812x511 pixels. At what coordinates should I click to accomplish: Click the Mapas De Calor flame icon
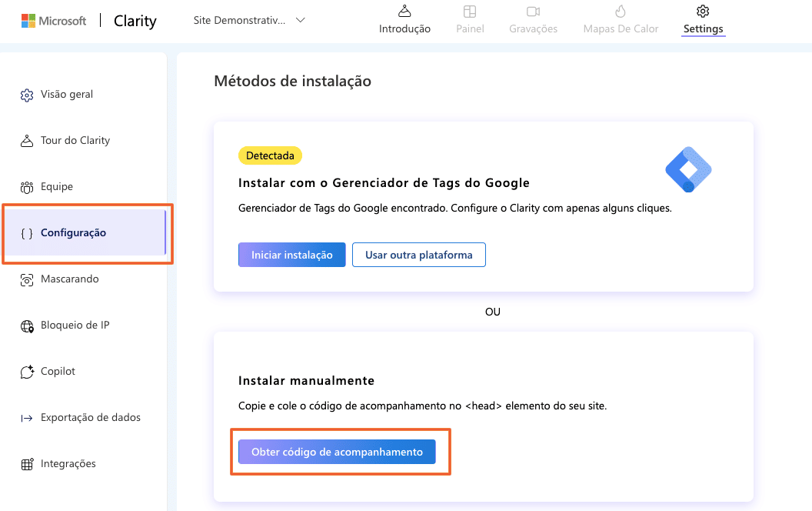[x=621, y=11]
